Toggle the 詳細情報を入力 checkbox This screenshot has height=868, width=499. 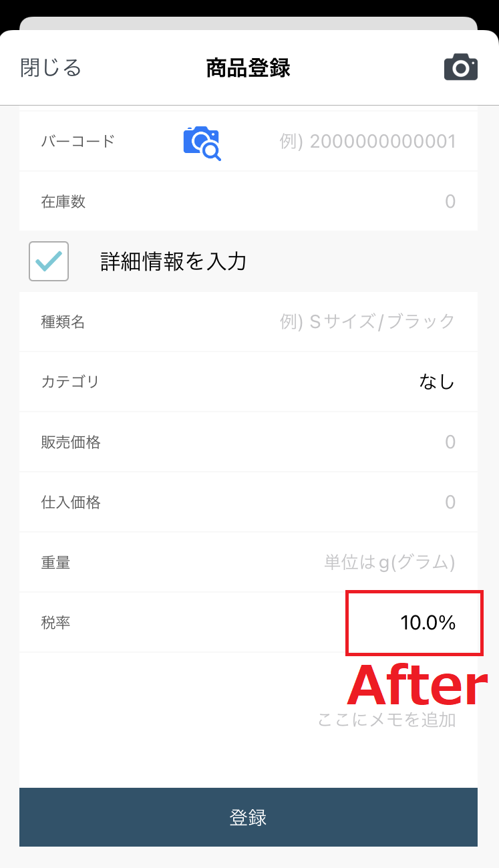click(x=49, y=261)
